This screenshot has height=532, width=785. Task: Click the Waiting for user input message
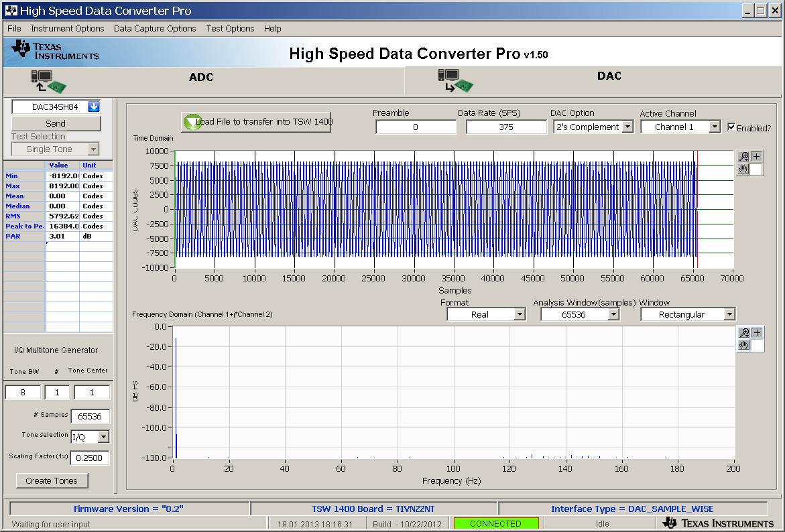[50, 524]
